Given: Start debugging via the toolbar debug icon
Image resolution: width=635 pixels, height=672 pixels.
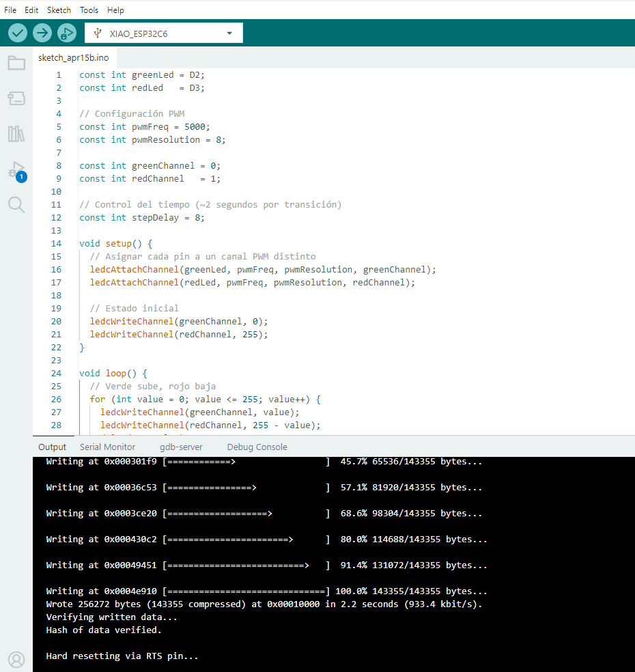Looking at the screenshot, I should point(66,32).
